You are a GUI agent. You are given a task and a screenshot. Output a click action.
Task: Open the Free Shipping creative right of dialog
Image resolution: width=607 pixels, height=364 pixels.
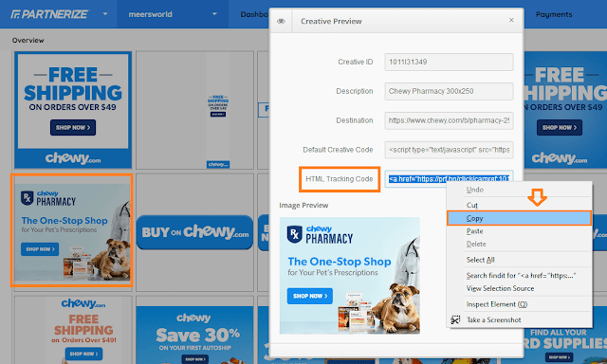[565, 110]
